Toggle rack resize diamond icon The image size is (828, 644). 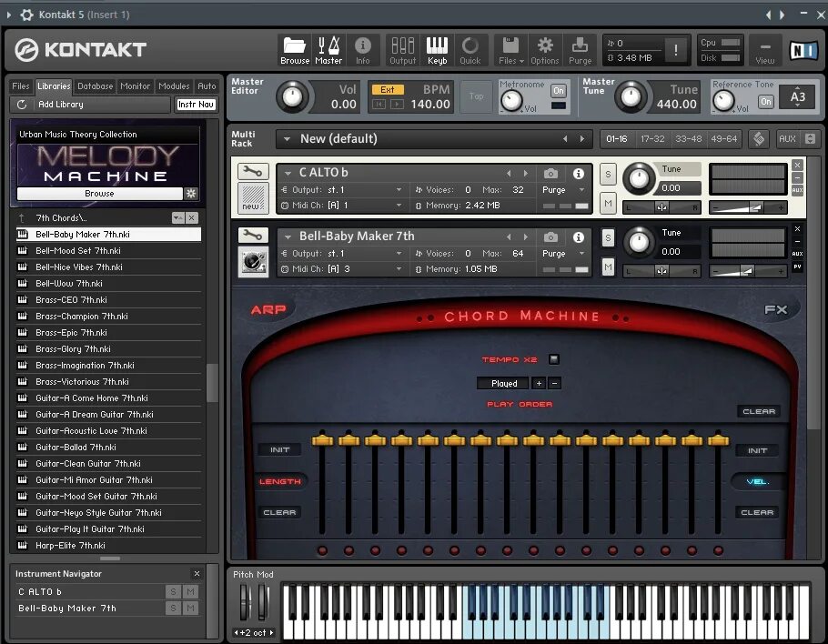click(759, 139)
